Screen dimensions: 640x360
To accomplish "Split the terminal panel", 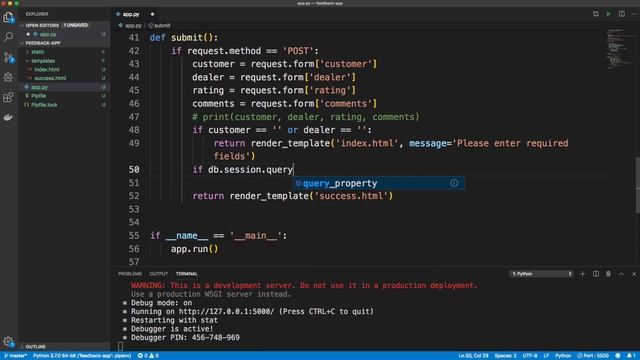I will point(596,274).
